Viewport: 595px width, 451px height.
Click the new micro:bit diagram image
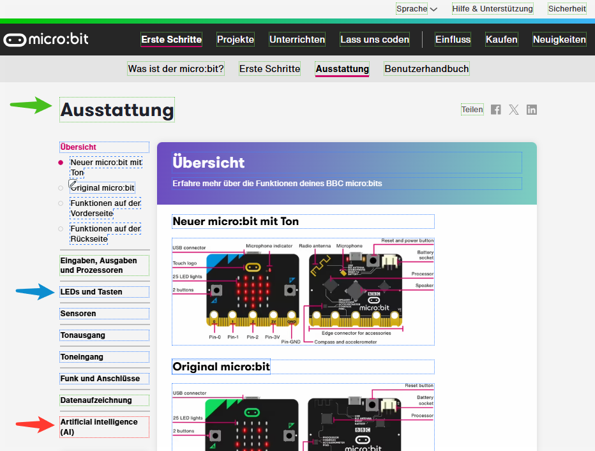(x=303, y=291)
